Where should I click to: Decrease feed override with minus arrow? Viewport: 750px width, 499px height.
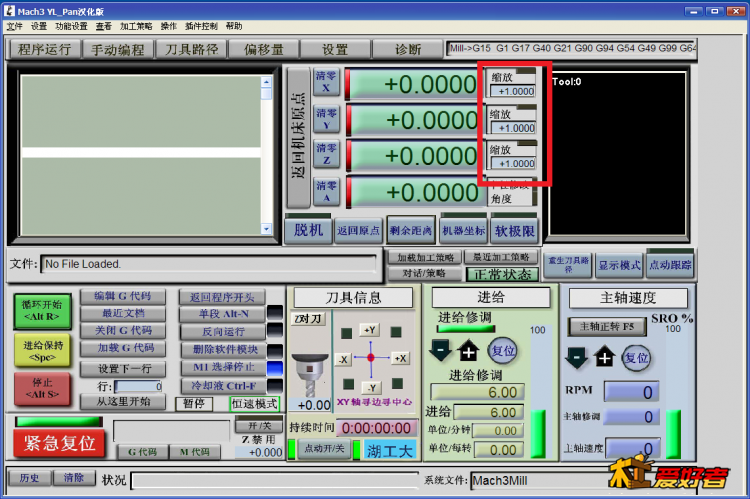point(440,351)
